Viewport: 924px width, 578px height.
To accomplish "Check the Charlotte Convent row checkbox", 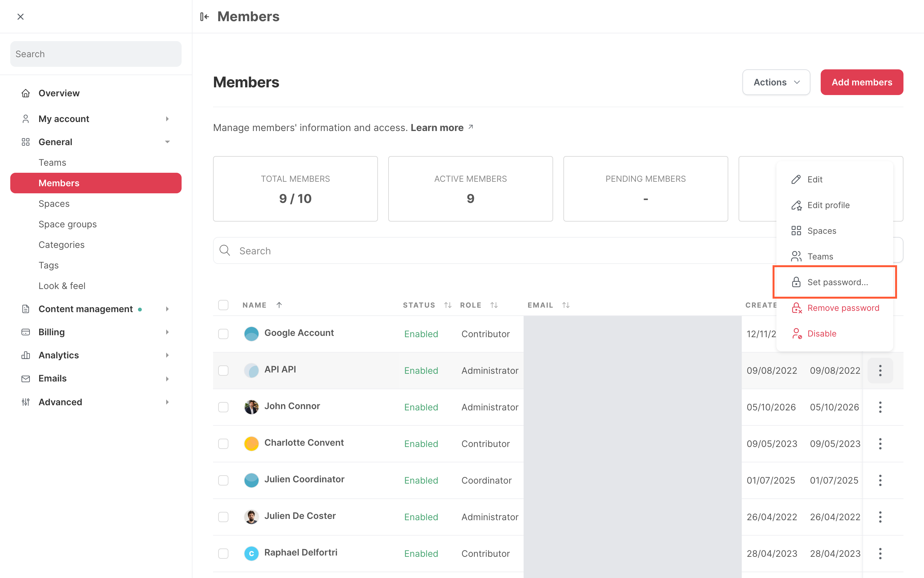I will (223, 444).
